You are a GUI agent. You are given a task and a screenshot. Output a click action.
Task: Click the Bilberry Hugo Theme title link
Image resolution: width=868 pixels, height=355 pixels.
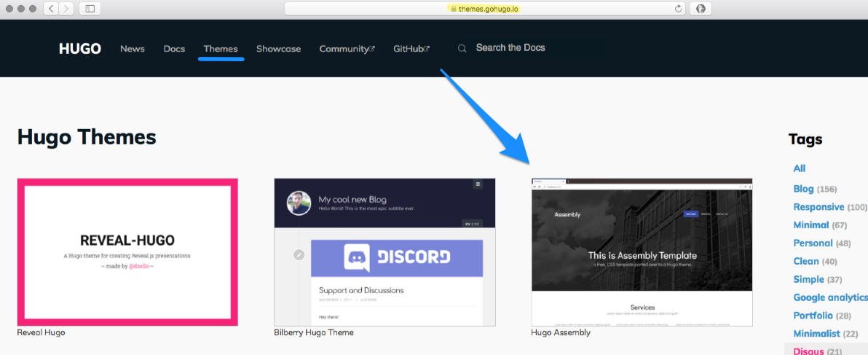(314, 333)
